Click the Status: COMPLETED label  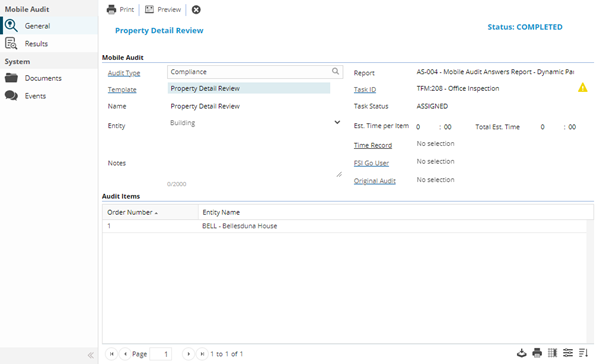click(525, 27)
